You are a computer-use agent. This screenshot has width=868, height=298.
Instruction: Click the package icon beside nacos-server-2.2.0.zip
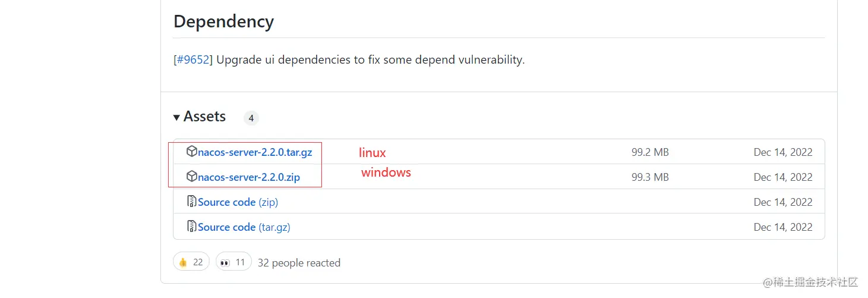point(191,177)
